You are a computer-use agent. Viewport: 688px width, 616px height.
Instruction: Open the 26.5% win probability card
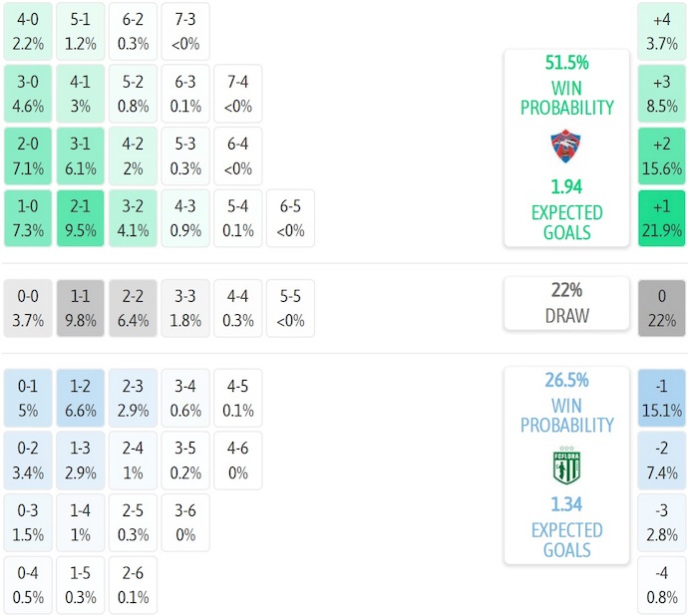(x=565, y=464)
